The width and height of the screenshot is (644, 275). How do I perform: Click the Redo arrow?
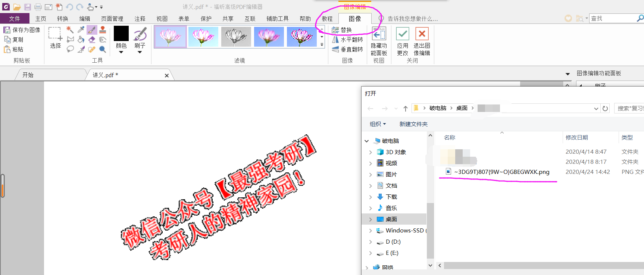(80, 7)
